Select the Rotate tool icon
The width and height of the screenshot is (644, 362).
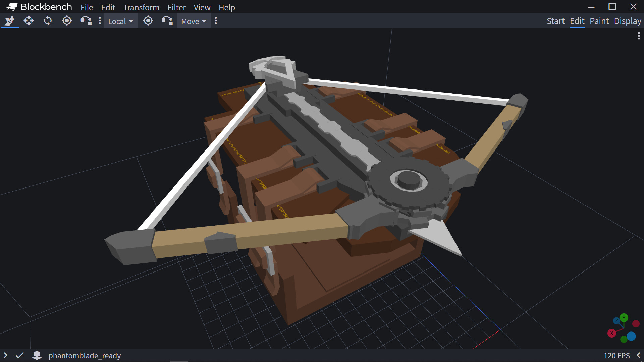48,21
